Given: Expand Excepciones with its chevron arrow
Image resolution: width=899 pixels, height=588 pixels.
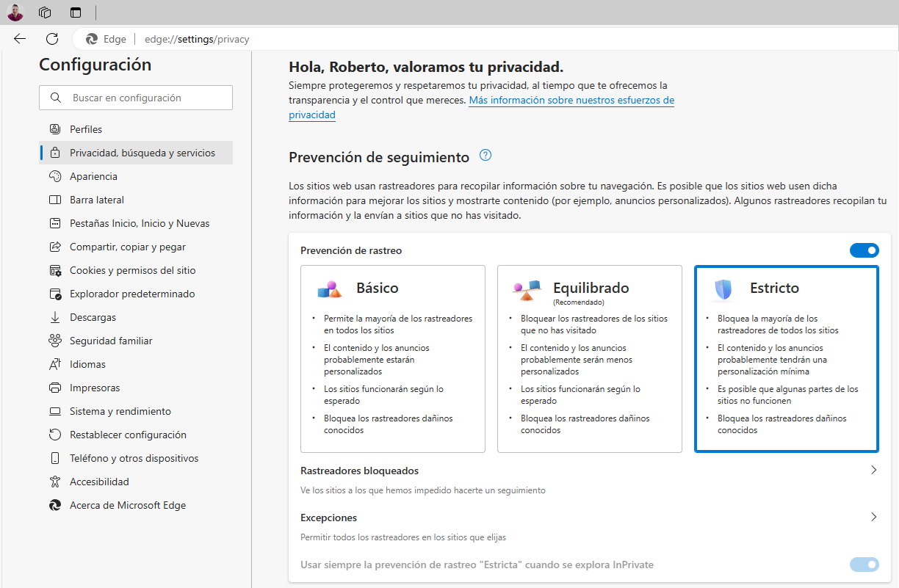Looking at the screenshot, I should coord(873,517).
